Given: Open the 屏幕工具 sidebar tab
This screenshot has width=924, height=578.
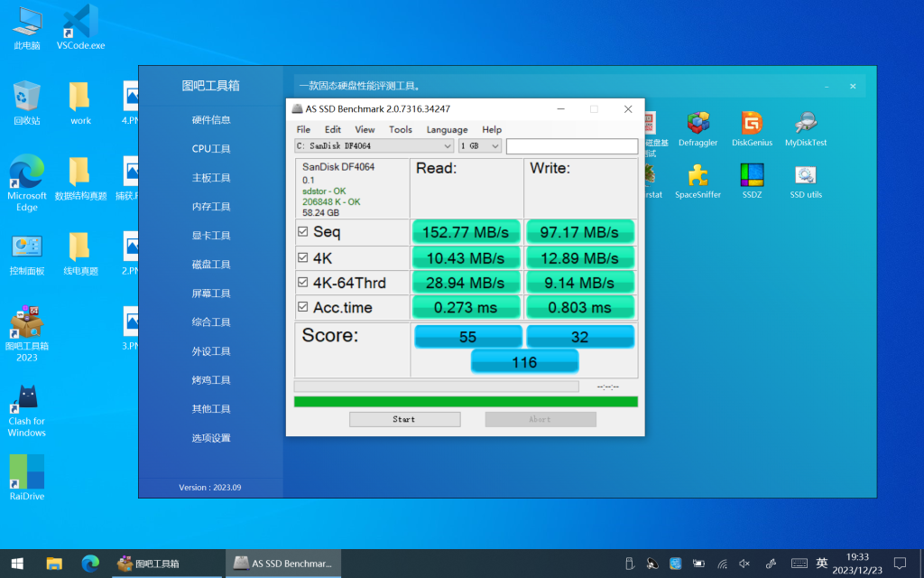Looking at the screenshot, I should [211, 294].
